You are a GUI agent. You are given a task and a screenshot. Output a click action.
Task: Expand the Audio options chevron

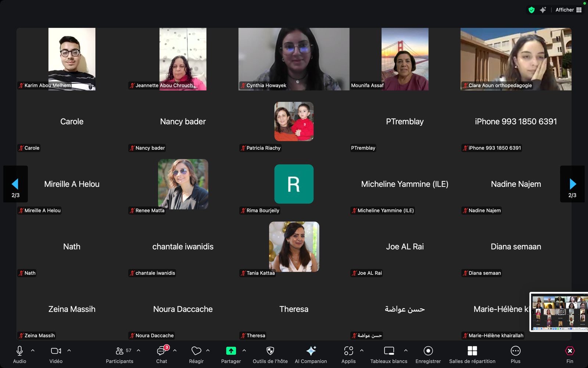33,351
